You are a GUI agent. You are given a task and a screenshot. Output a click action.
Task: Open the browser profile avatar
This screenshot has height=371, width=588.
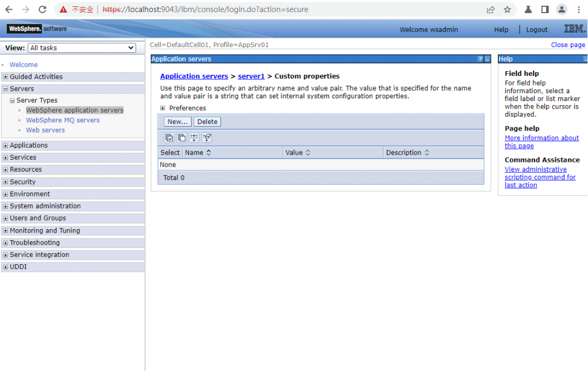click(562, 10)
